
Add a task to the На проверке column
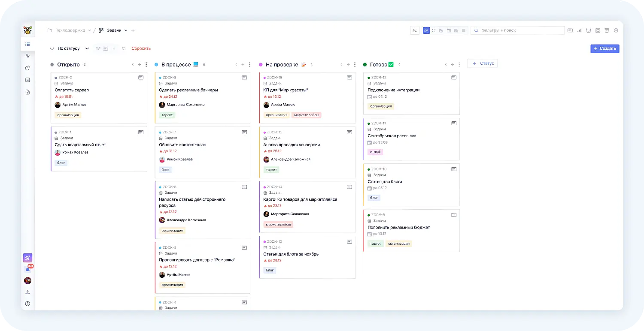[348, 65]
